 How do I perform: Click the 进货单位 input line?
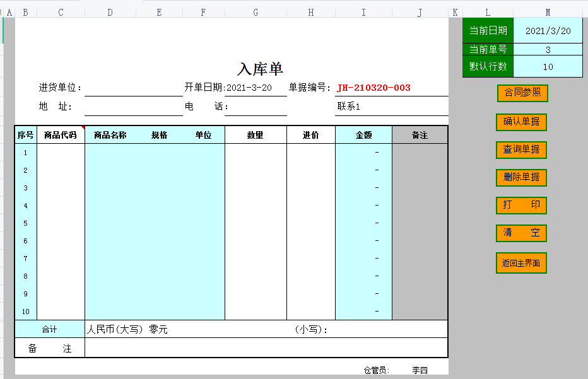click(x=132, y=88)
